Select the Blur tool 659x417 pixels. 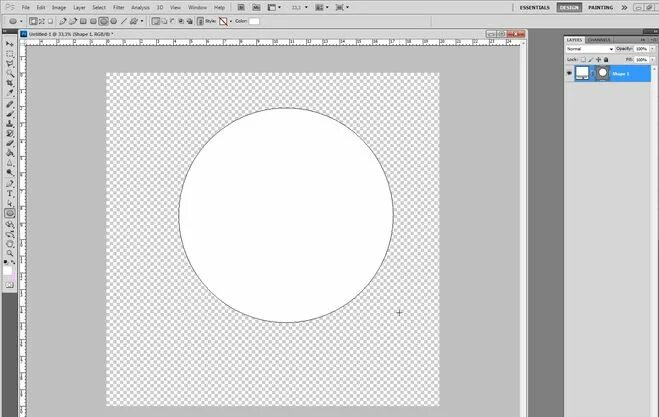click(9, 163)
